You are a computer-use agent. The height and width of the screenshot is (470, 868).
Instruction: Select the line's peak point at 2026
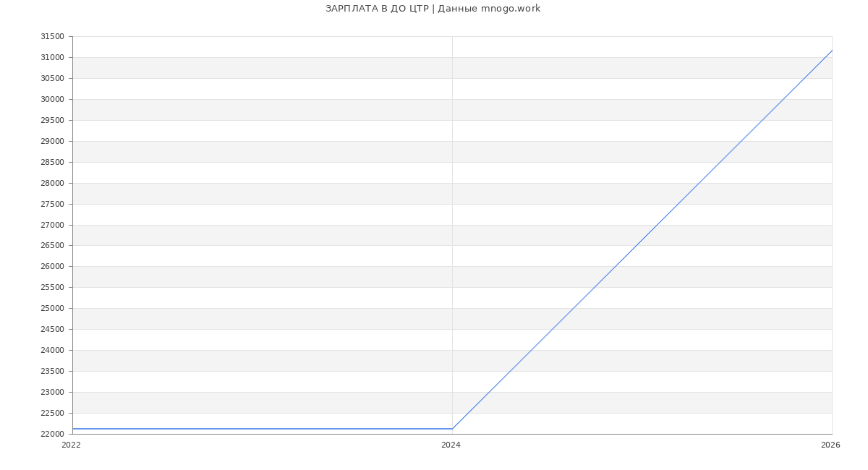tap(832, 51)
